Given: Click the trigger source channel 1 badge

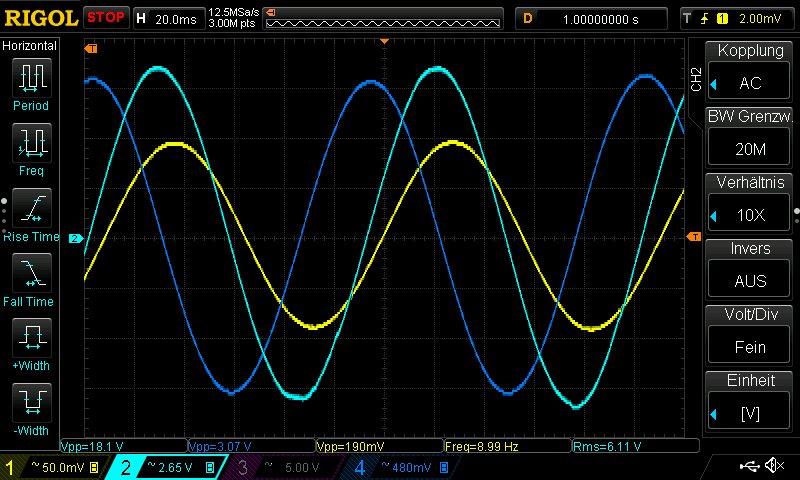Looking at the screenshot, I should click(722, 19).
